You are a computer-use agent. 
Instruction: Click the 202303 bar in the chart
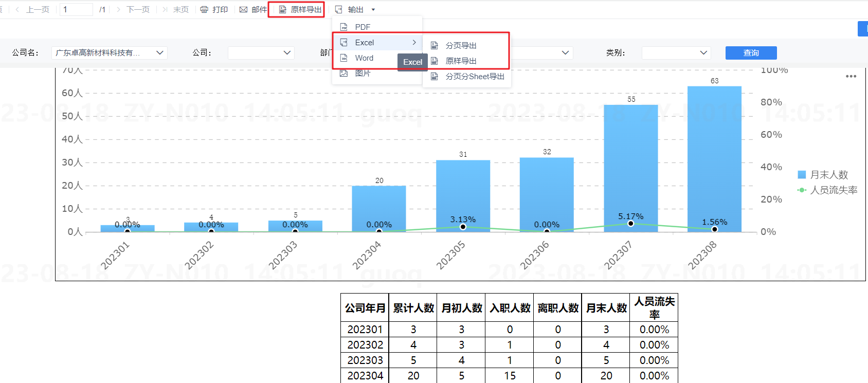[295, 226]
